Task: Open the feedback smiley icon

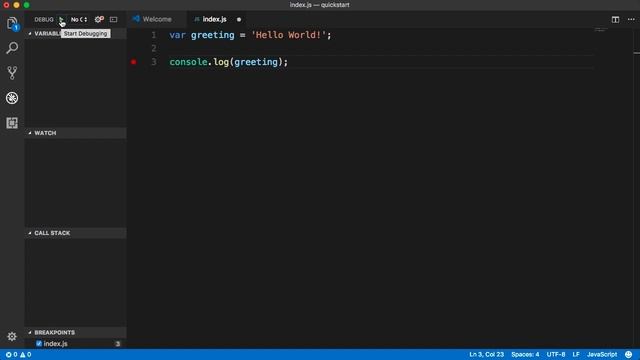Action: 629,354
